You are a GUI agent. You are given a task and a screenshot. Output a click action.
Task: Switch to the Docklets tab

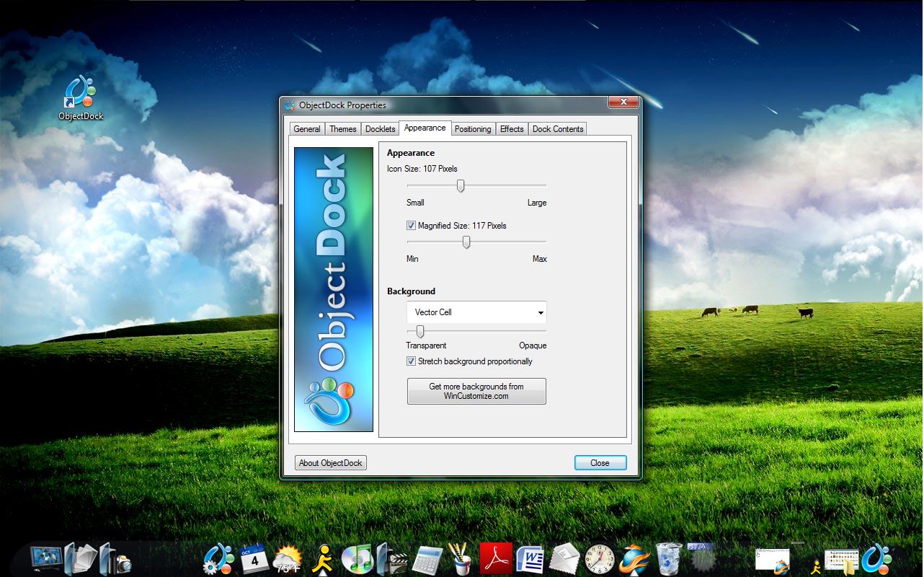tap(380, 129)
